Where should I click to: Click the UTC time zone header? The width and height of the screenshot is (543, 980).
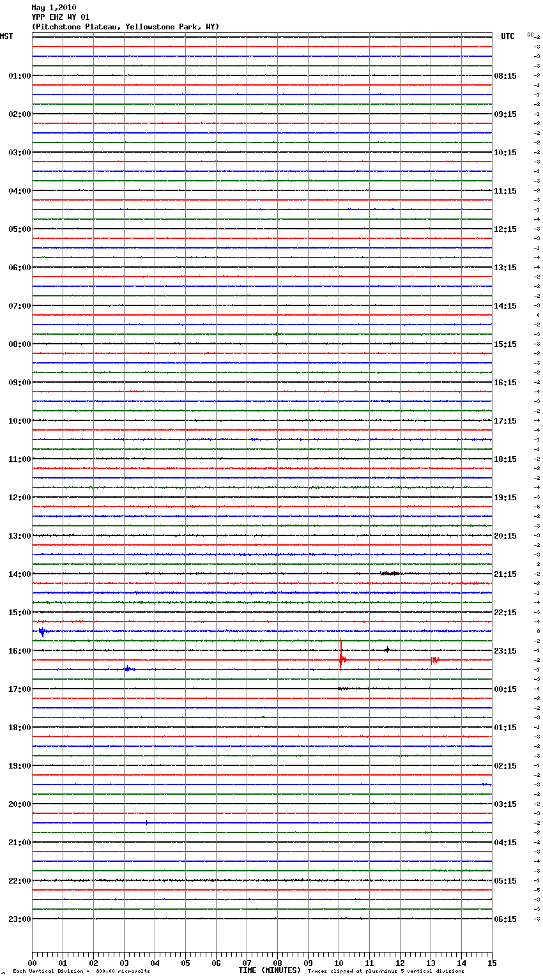pyautogui.click(x=508, y=36)
